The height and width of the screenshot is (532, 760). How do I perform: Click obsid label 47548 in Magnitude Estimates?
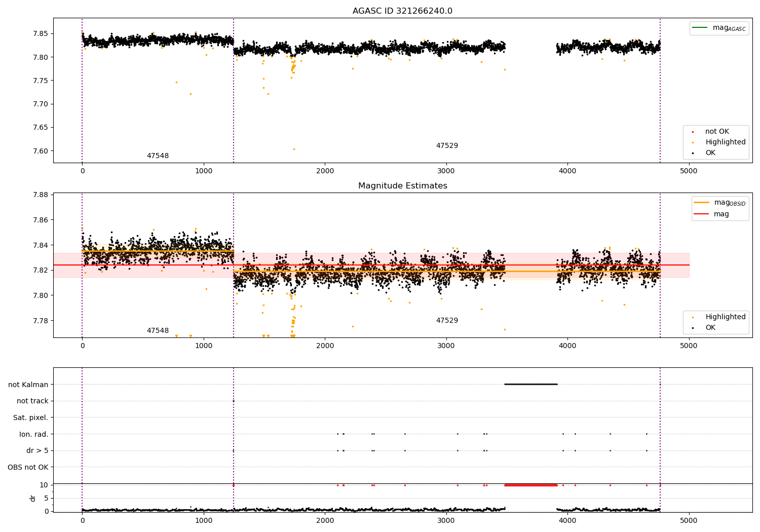(x=158, y=331)
